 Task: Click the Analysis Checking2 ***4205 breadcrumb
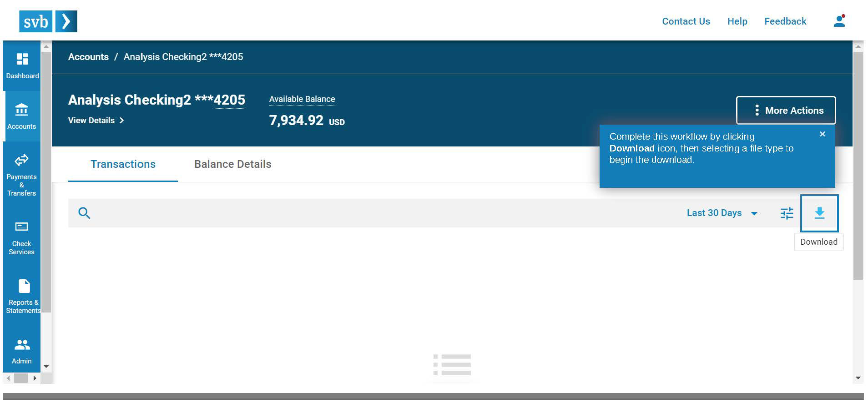coord(183,57)
